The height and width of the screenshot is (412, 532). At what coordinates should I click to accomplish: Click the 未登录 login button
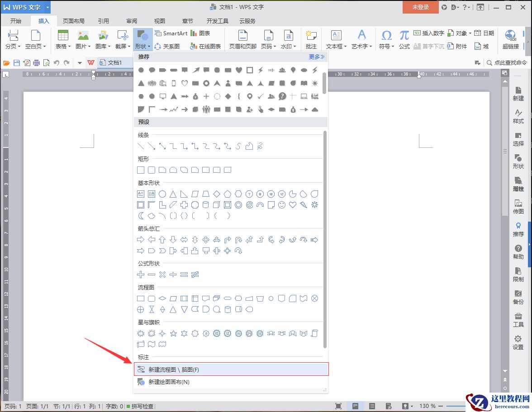tap(420, 7)
